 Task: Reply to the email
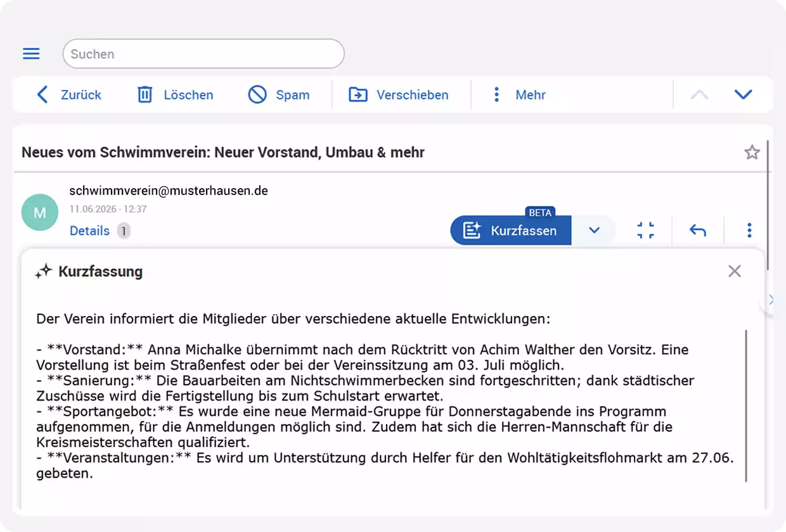[698, 231]
